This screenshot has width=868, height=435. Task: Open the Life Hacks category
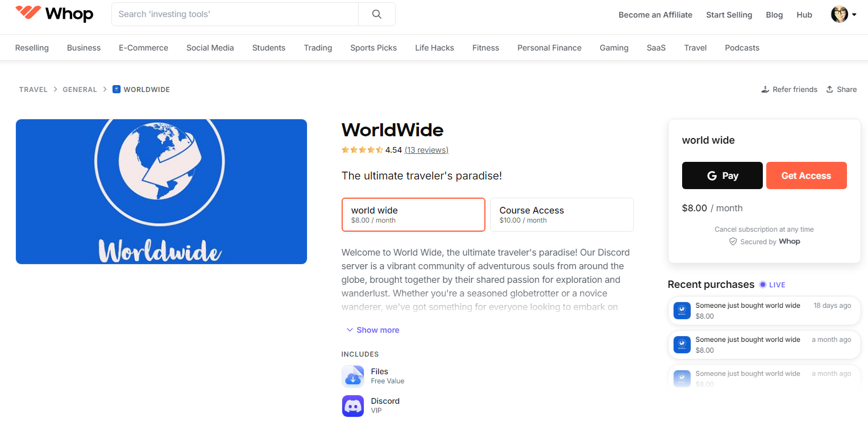(434, 48)
